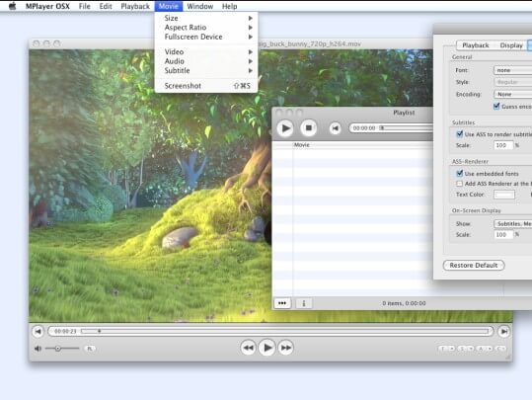Click the S subtitle button in player

coord(462,349)
